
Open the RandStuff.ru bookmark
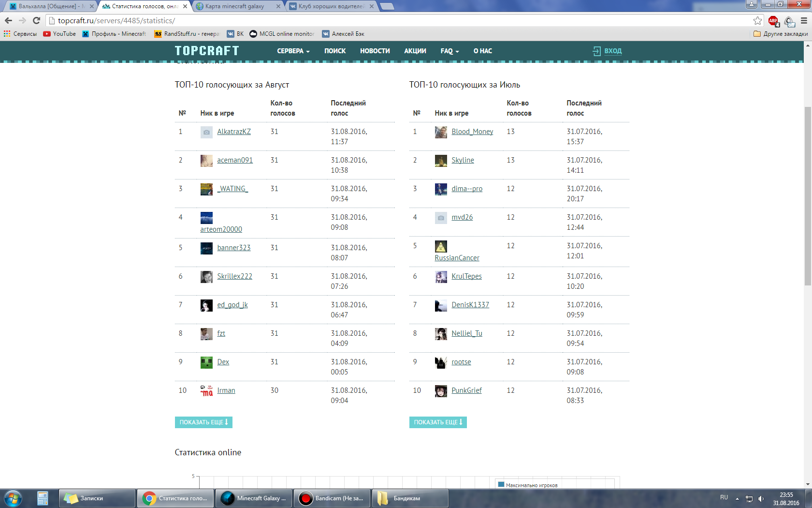point(187,34)
